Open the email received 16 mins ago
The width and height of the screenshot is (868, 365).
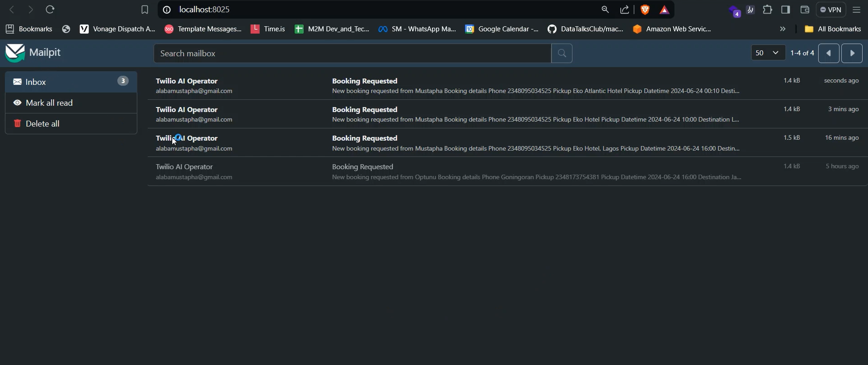pyautogui.click(x=507, y=143)
